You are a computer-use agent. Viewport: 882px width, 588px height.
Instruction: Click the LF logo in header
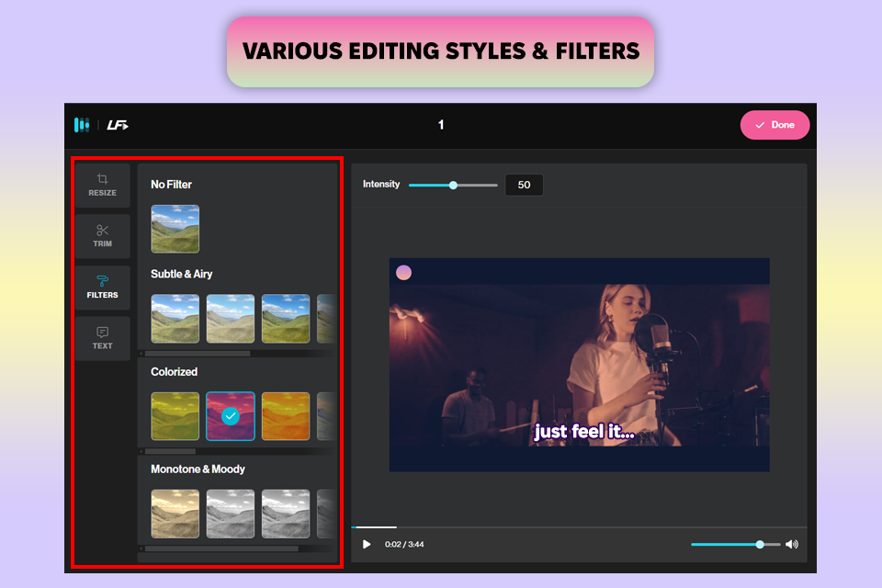[x=118, y=125]
